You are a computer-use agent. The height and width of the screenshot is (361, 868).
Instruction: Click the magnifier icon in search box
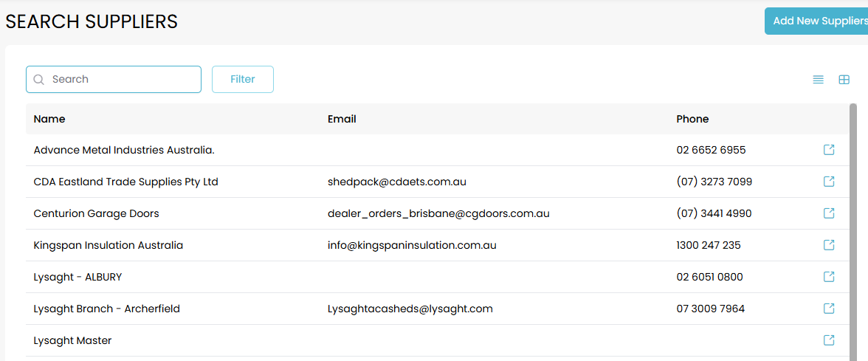(x=39, y=80)
